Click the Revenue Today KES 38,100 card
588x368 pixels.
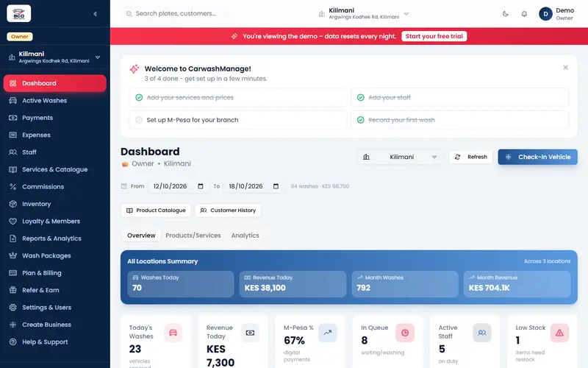click(293, 284)
